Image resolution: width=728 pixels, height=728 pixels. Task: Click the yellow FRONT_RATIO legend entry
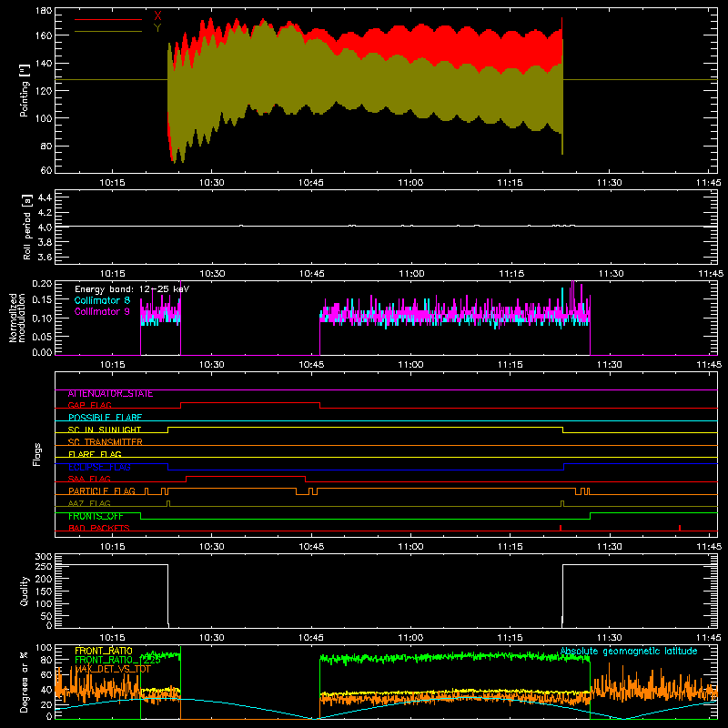104,651
